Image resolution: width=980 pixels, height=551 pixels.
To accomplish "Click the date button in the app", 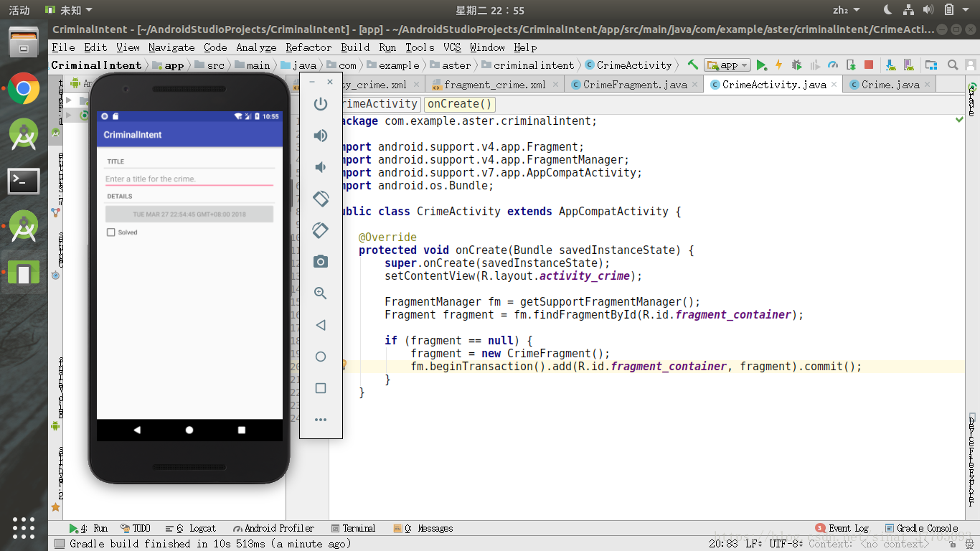I will click(x=189, y=214).
